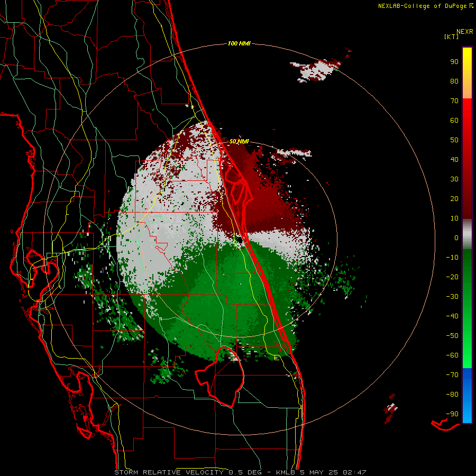Viewport: 476px width, 476px height.
Task: Click the 100 NMI range ring label
Action: [x=239, y=43]
